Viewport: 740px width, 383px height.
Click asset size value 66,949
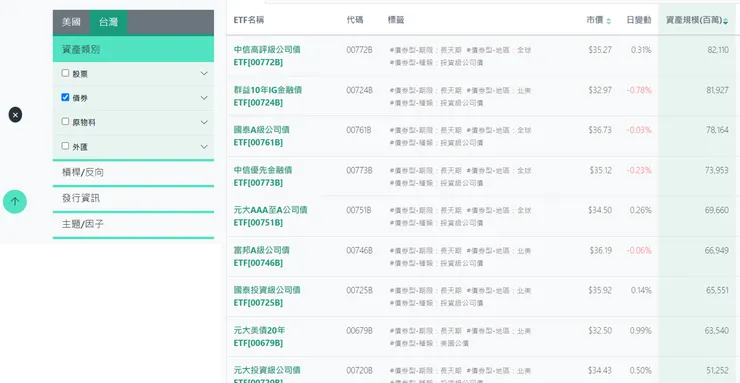[717, 250]
